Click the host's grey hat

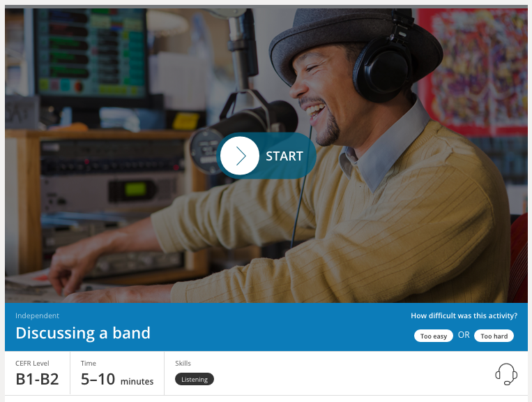tap(355, 44)
